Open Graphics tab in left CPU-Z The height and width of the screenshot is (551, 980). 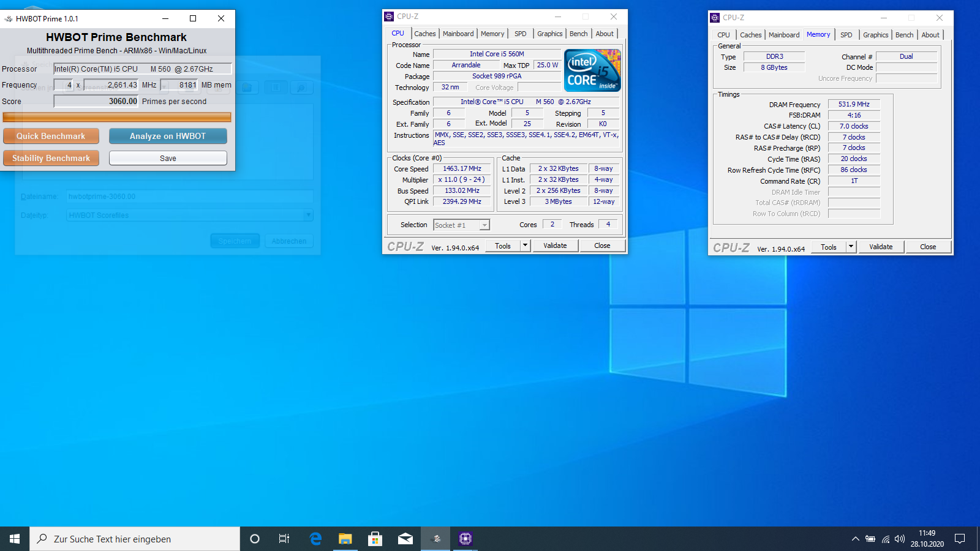point(549,34)
